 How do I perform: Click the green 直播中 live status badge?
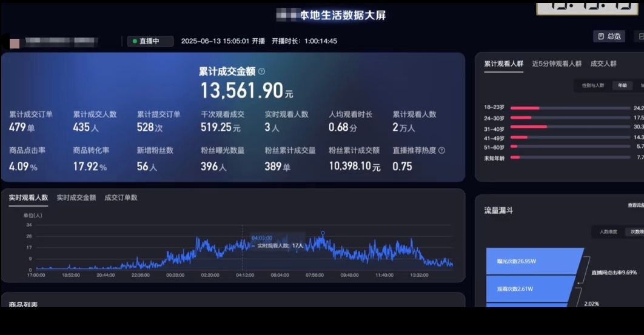(150, 41)
